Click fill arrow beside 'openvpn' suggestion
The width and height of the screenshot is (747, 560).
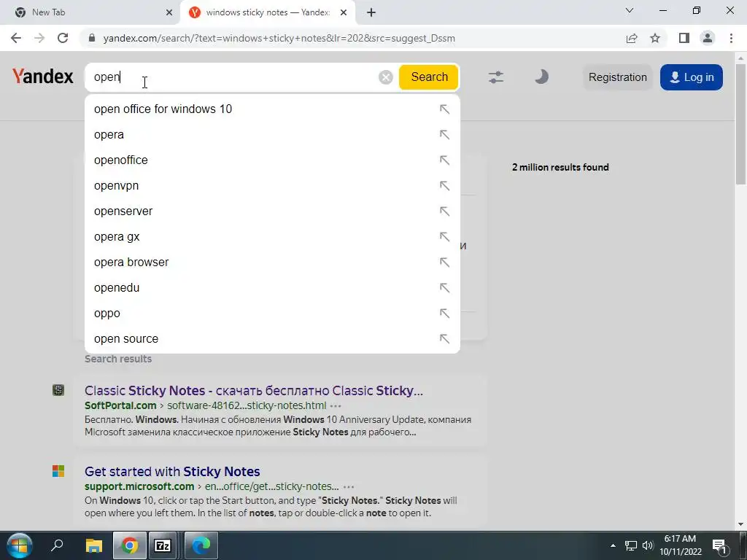coord(444,186)
